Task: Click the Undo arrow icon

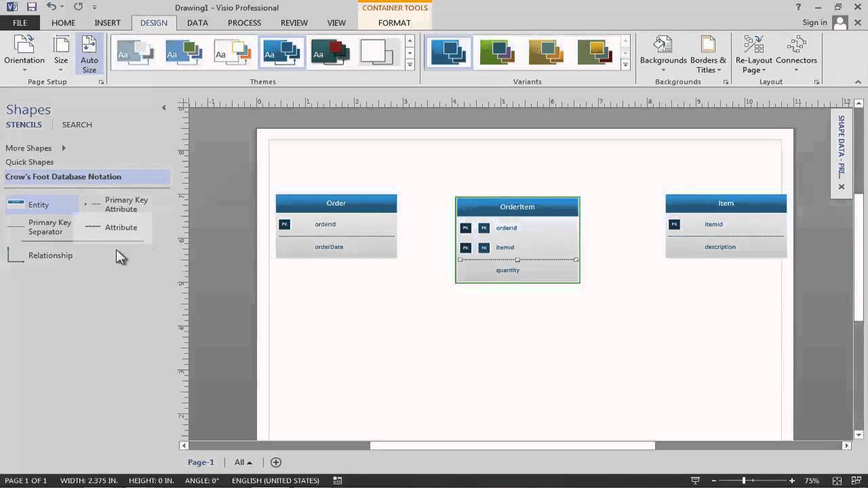Action: (x=51, y=7)
